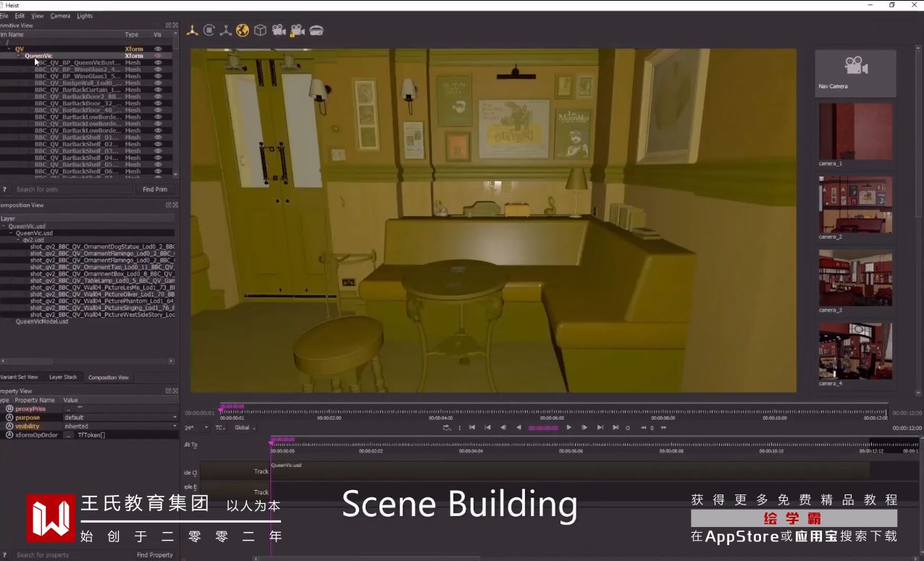Close the Primitive View panel
The width and height of the screenshot is (924, 561).
175,25
